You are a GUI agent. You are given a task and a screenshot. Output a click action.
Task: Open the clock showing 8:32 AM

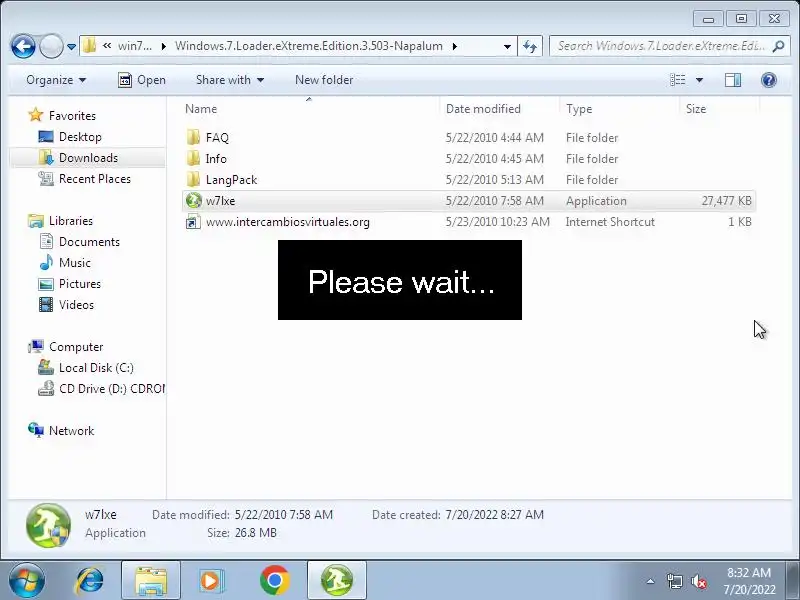coord(749,581)
